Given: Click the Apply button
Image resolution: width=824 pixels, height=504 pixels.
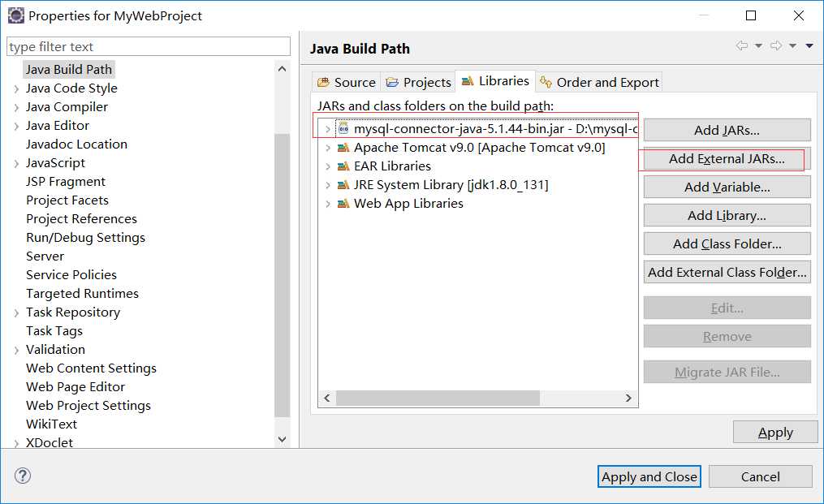Looking at the screenshot, I should 775,432.
